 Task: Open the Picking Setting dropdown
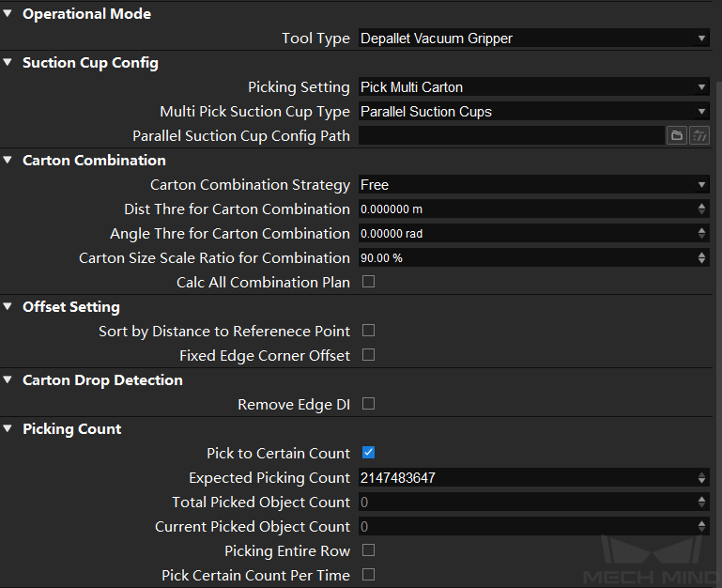click(533, 87)
